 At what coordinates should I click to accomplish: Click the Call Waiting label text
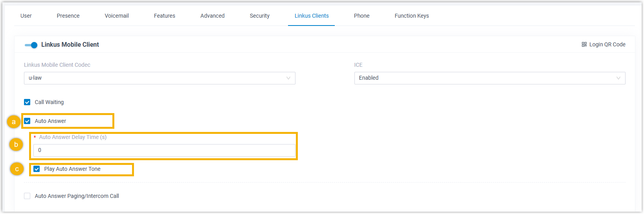click(49, 102)
